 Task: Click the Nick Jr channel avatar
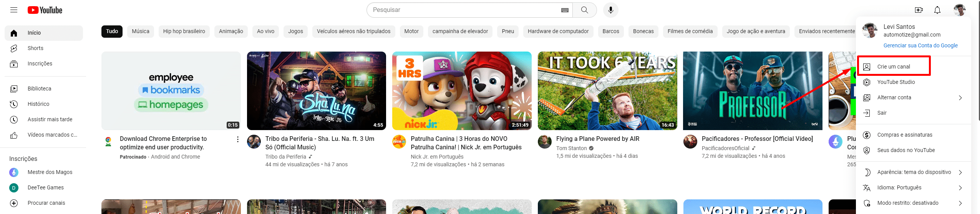coord(399,142)
